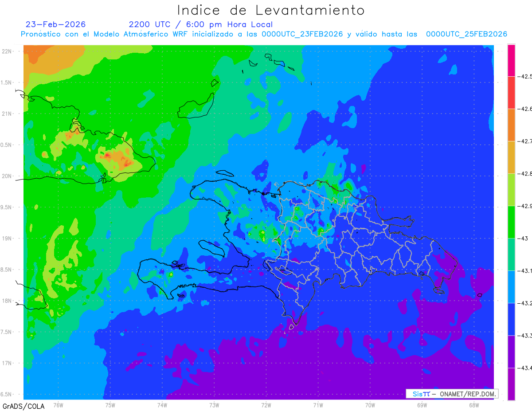Click the '19N' latitude label
The image size is (532, 411).
point(7,238)
